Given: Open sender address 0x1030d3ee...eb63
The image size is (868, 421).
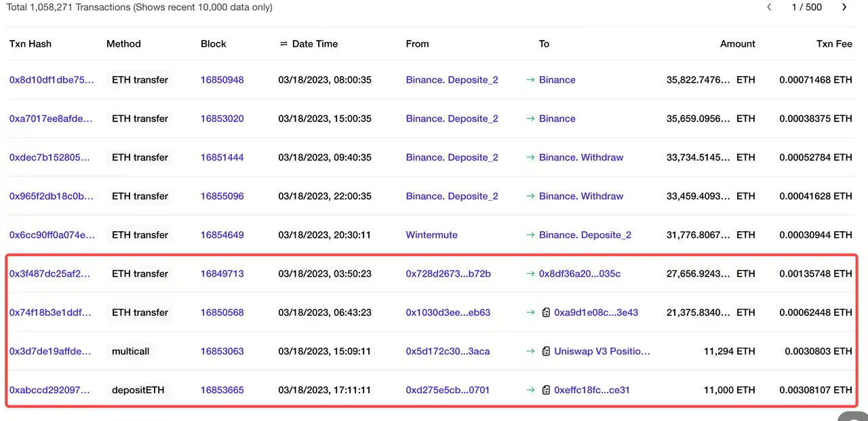Looking at the screenshot, I should click(x=448, y=313).
